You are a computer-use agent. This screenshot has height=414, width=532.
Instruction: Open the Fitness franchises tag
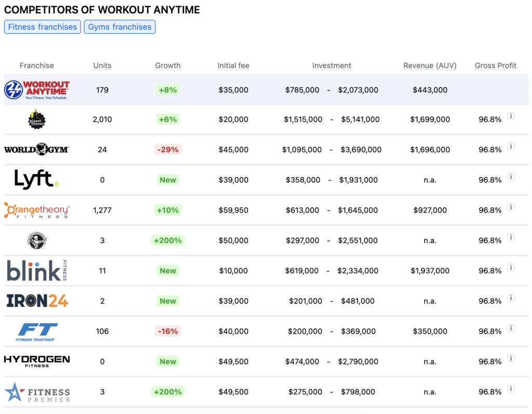[x=43, y=27]
